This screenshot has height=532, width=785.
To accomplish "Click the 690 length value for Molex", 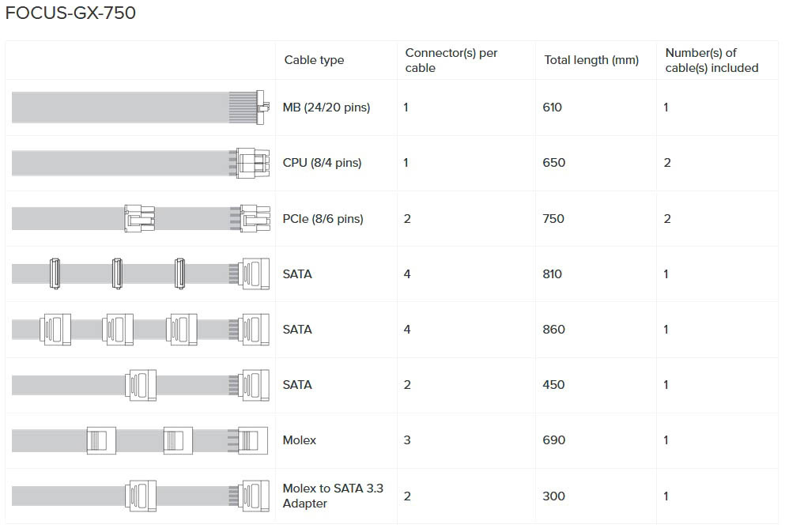I will tap(554, 440).
